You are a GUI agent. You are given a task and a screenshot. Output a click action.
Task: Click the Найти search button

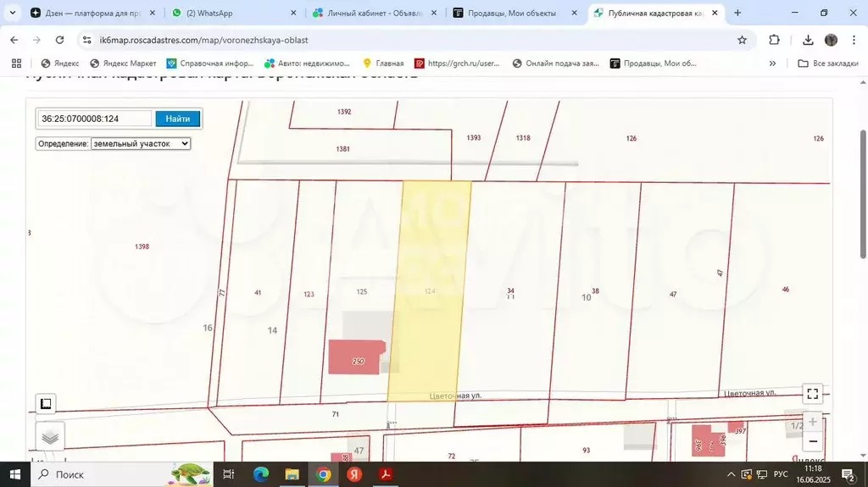click(178, 119)
